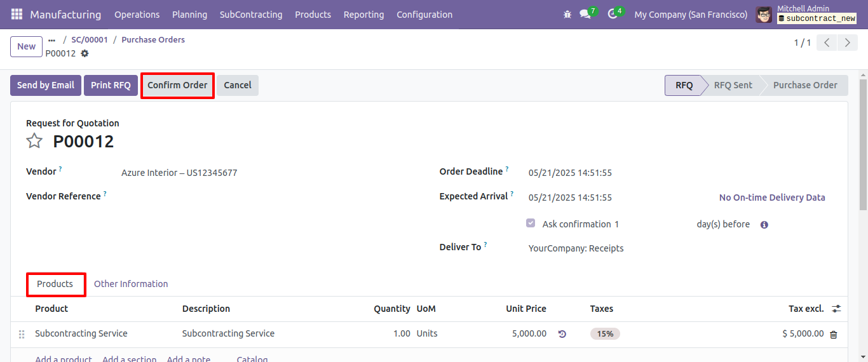Click the info icon after day(s) before
The height and width of the screenshot is (362, 868).
click(764, 225)
